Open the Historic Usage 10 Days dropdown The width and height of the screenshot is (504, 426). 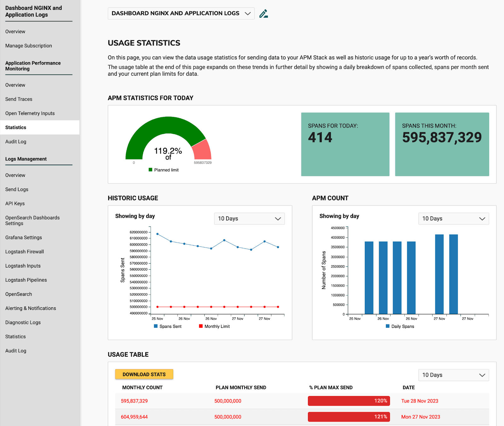pyautogui.click(x=249, y=219)
